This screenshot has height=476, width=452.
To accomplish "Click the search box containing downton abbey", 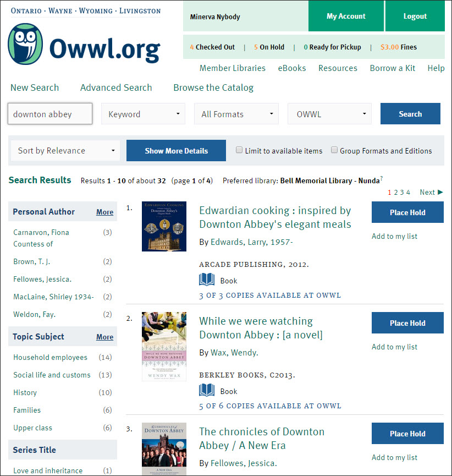I will coord(50,114).
